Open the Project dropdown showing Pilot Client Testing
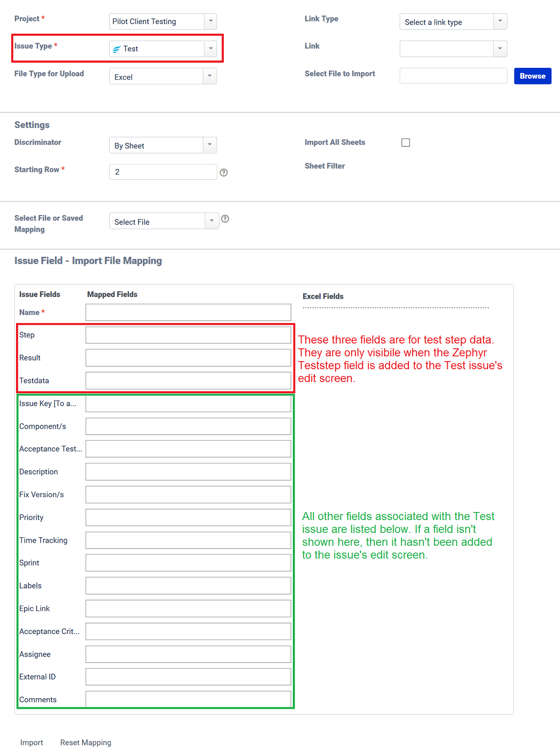The width and height of the screenshot is (560, 756). 210,21
